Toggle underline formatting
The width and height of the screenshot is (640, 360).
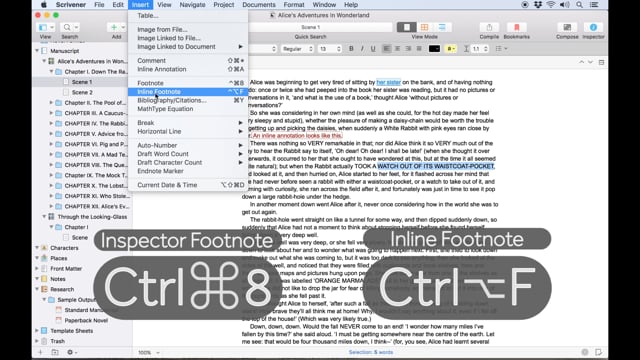tap(373, 49)
